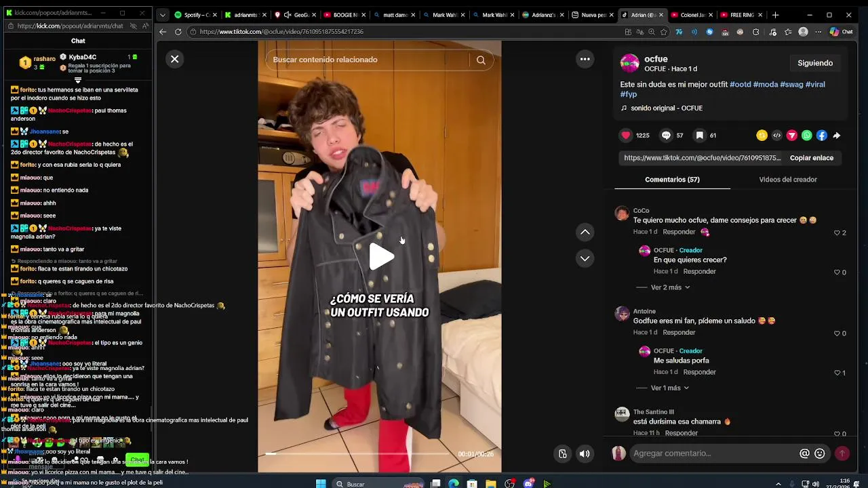Open the #fyp hashtag link
Viewport: 868px width, 488px height.
coord(629,95)
